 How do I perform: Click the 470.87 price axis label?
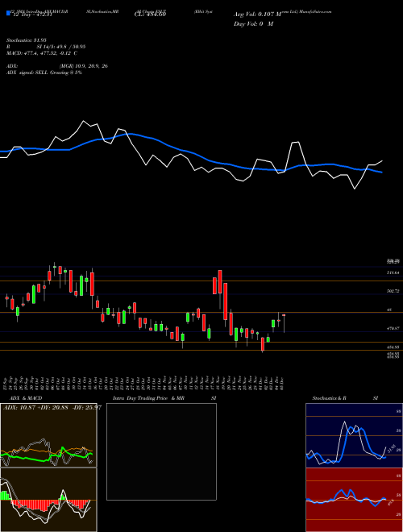393,328
